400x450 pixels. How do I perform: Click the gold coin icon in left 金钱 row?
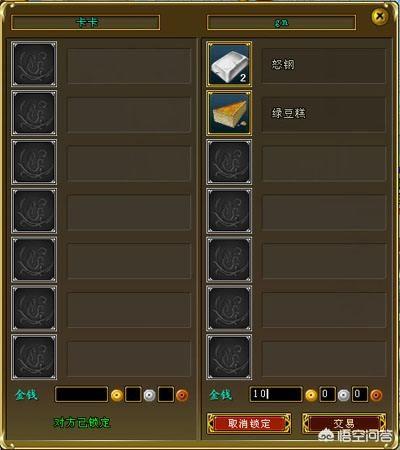[117, 395]
